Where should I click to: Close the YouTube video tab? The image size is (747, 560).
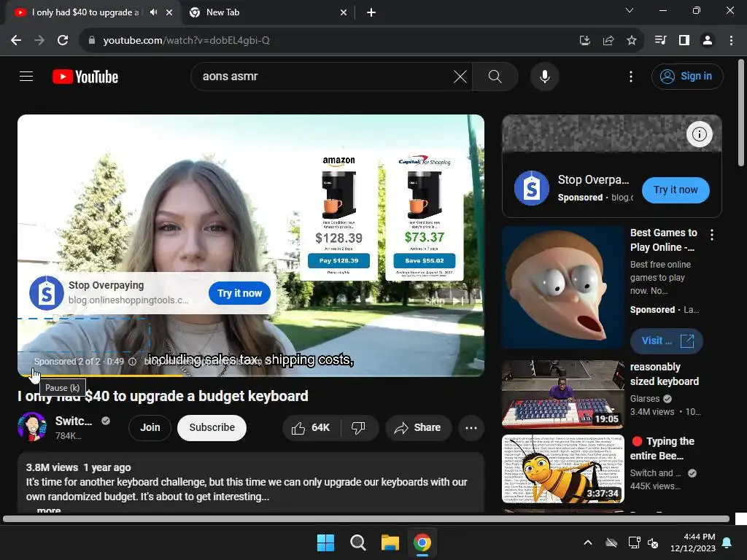tap(169, 12)
